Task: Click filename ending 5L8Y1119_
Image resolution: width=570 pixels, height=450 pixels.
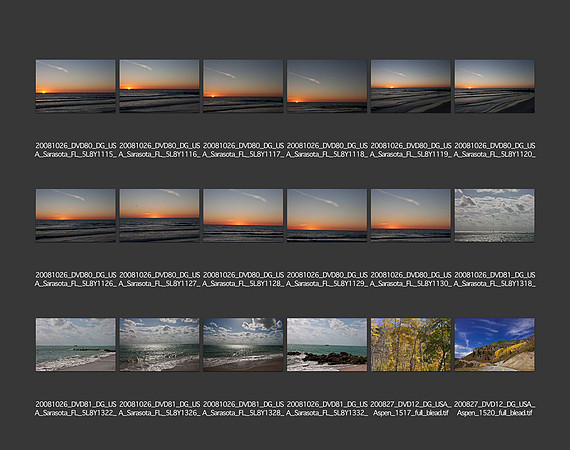Action: (x=411, y=150)
